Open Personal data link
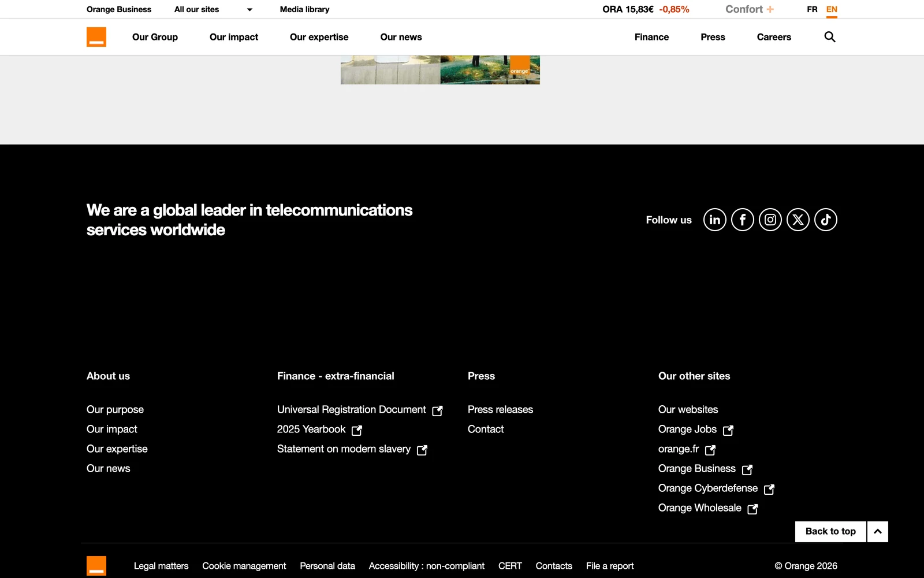 [327, 566]
